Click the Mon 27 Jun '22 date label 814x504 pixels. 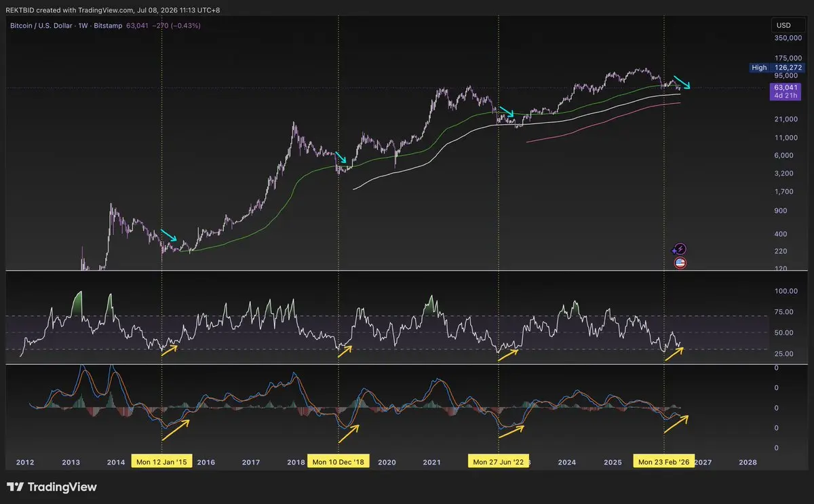[x=499, y=462]
